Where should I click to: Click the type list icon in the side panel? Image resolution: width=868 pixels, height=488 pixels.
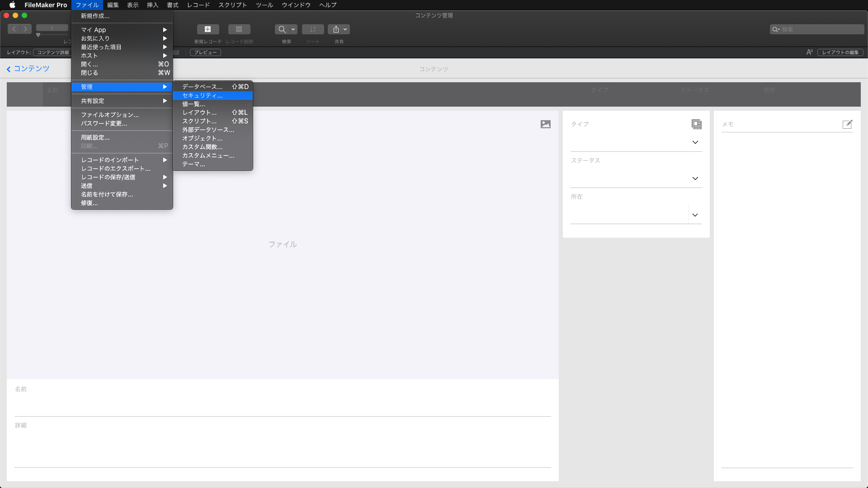(x=696, y=124)
